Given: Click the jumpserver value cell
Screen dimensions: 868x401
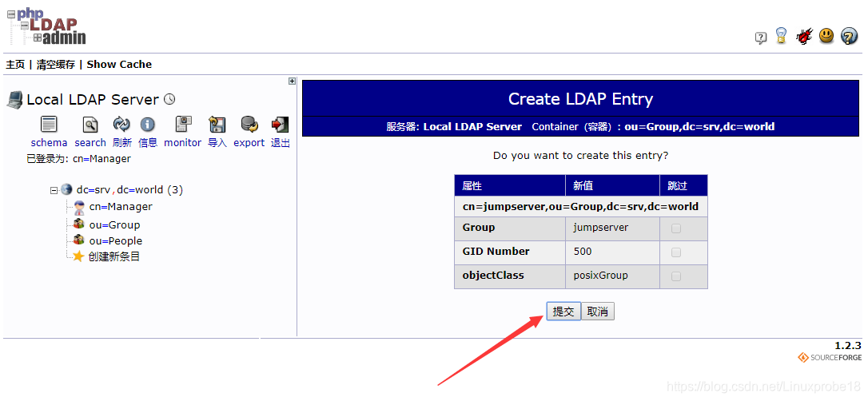Looking at the screenshot, I should (612, 228).
